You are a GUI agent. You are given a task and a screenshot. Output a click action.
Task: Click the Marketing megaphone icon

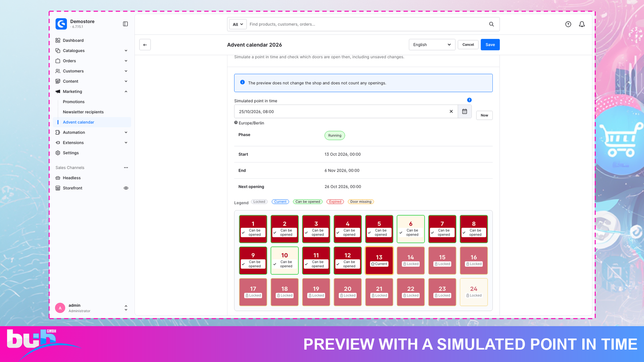coord(58,92)
